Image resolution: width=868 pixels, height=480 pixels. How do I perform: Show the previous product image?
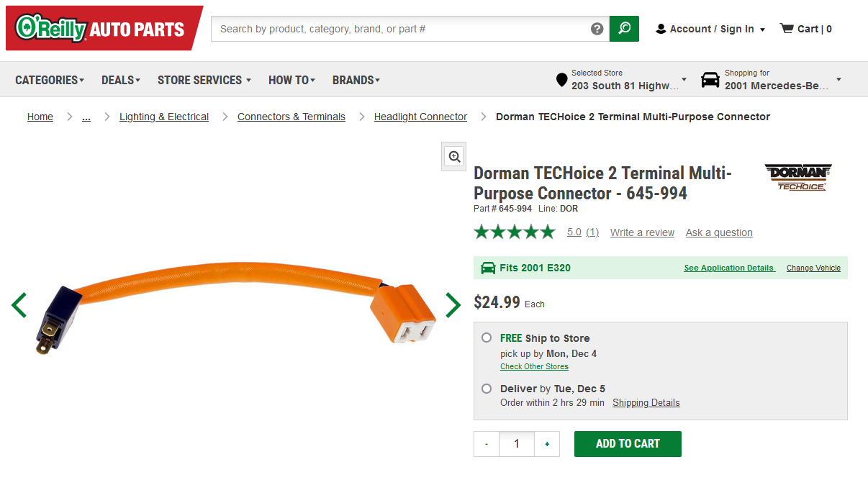coord(19,305)
